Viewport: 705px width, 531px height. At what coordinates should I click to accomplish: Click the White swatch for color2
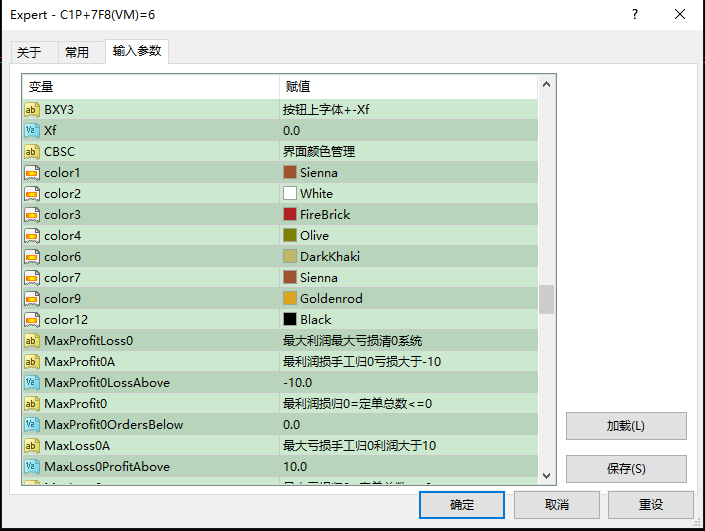(x=290, y=194)
